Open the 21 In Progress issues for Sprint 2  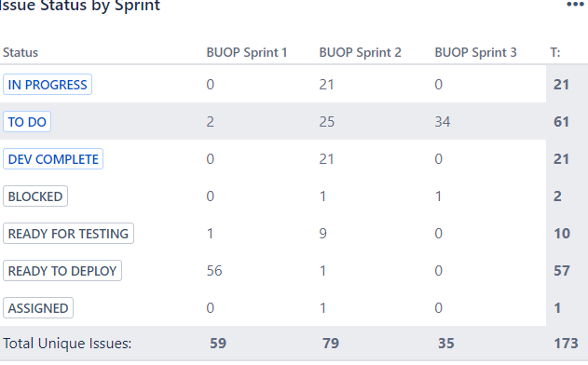327,85
